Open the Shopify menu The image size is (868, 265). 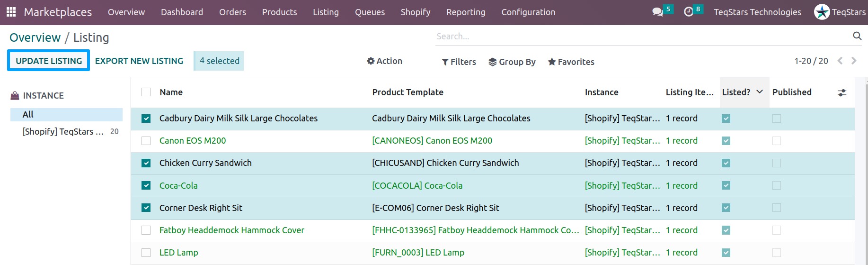[x=416, y=12]
